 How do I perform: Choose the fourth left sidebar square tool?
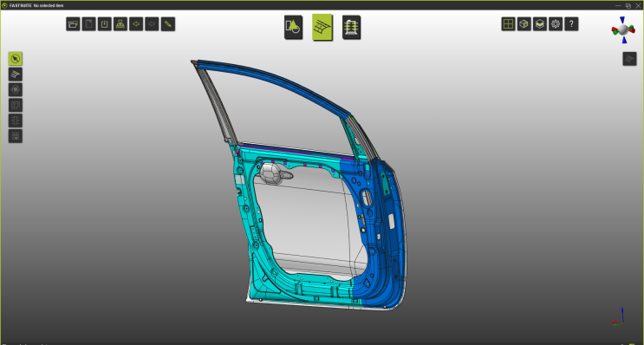coord(16,105)
